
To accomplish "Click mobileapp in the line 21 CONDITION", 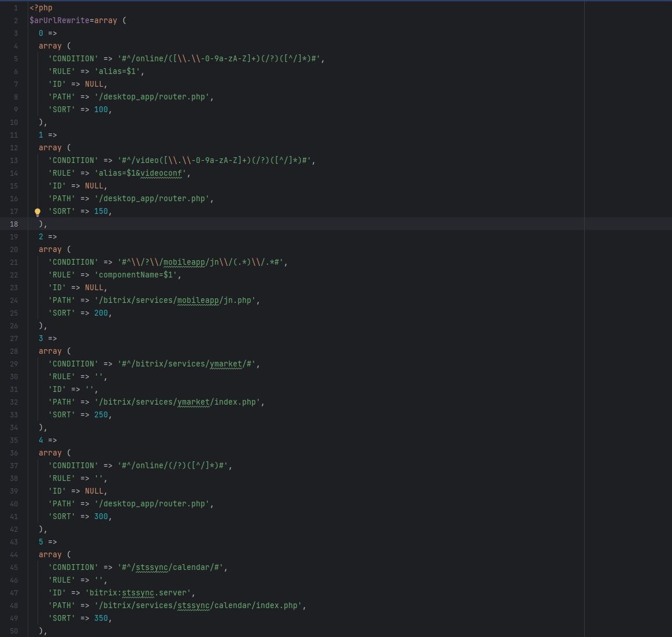I will pyautogui.click(x=184, y=262).
